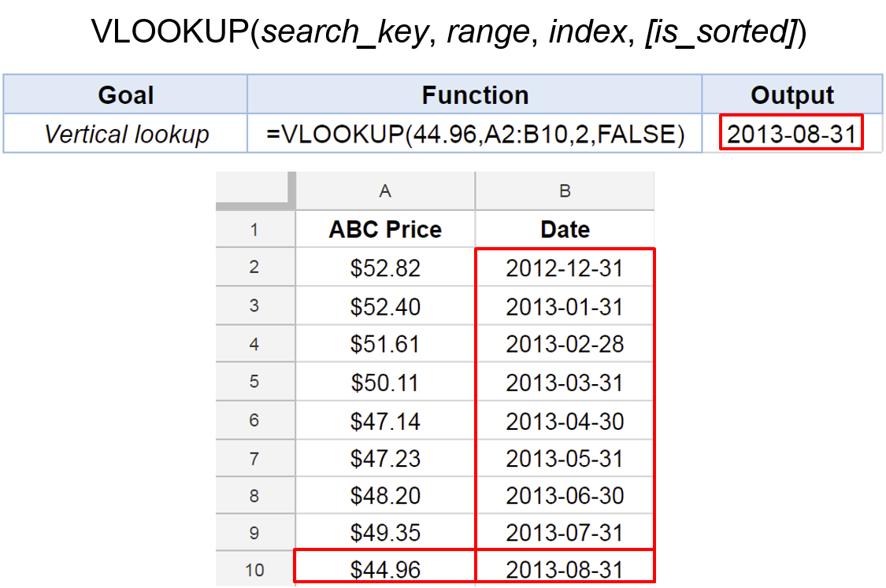This screenshot has width=886, height=588.
Task: Select cell containing $52.82
Action: click(385, 268)
